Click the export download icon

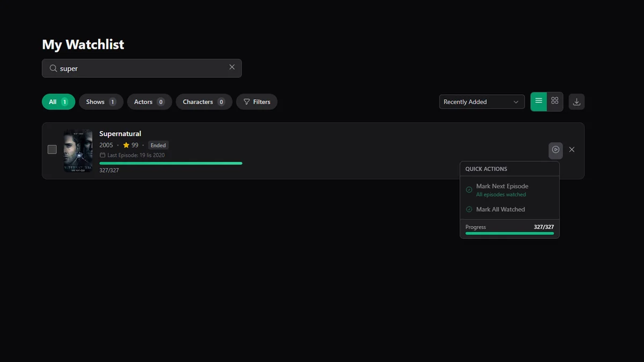pyautogui.click(x=576, y=102)
